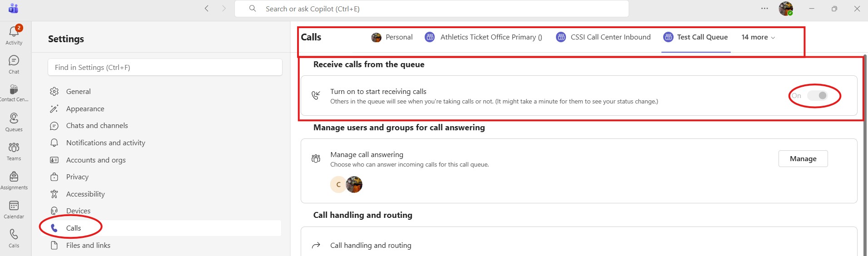This screenshot has height=256, width=868.
Task: Focus the Search or ask Copilot box
Action: point(432,9)
